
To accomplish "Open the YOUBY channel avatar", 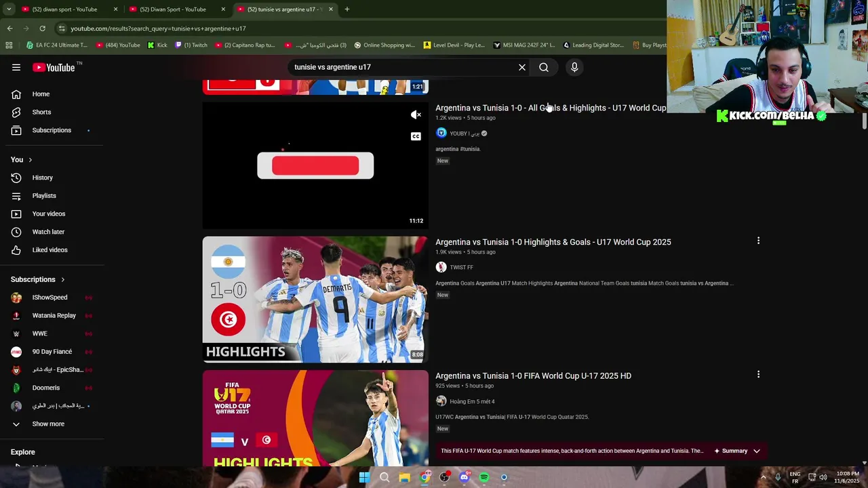I will pyautogui.click(x=441, y=133).
